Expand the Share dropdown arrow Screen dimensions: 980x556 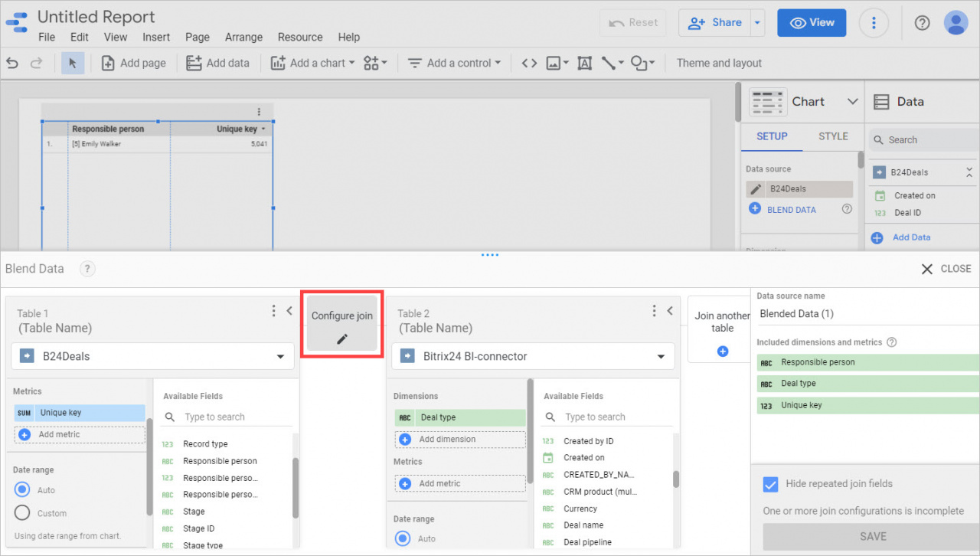coord(757,23)
